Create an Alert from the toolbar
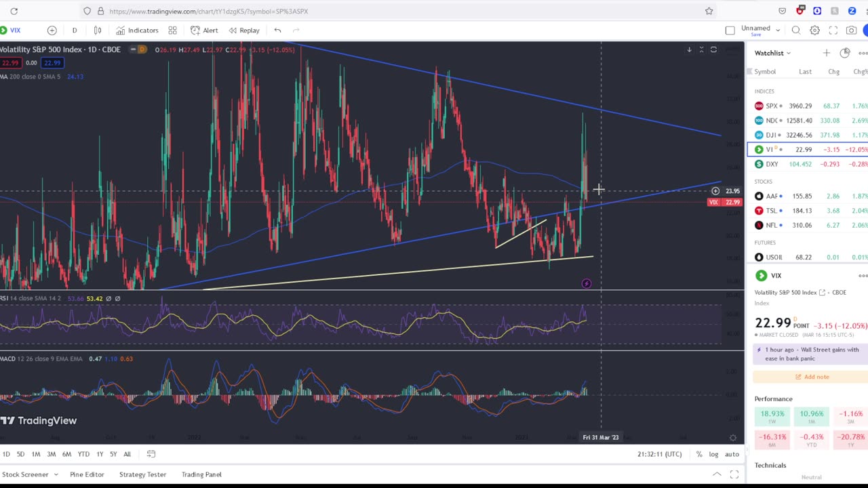Image resolution: width=868 pixels, height=488 pixels. click(204, 30)
